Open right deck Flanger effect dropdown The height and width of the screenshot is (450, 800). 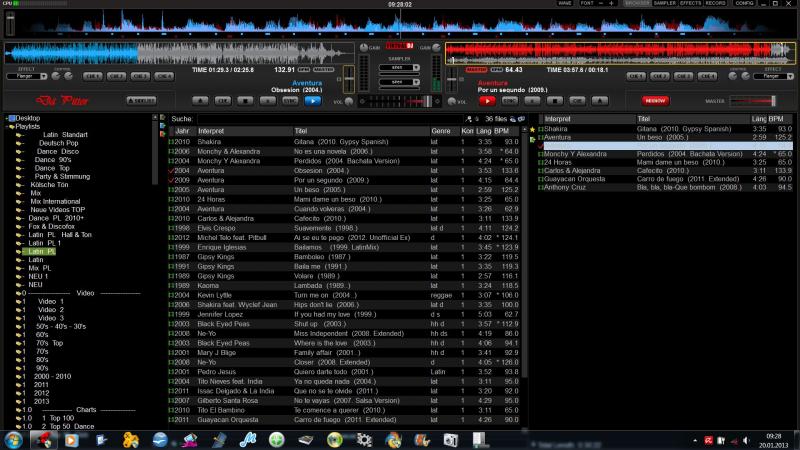pos(790,76)
